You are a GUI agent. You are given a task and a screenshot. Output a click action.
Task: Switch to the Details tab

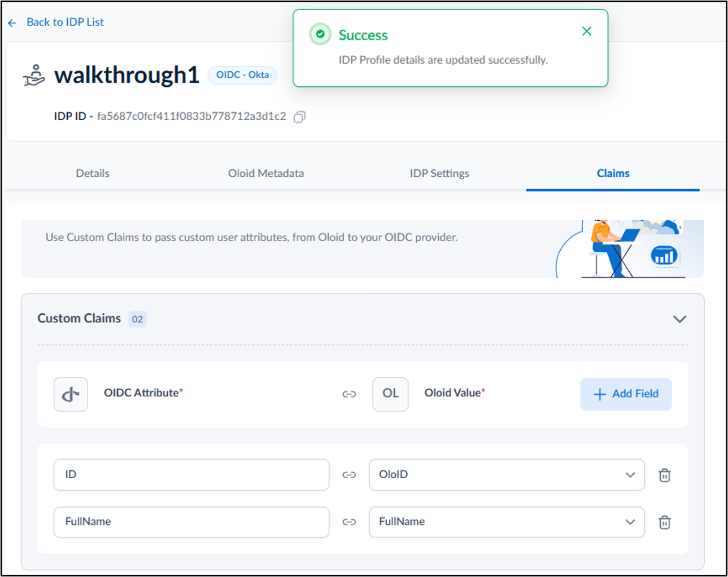pyautogui.click(x=93, y=173)
